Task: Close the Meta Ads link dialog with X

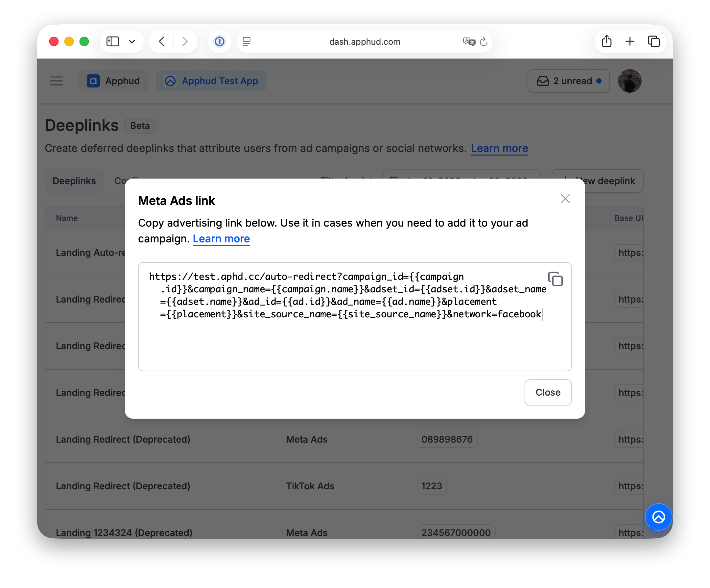Action: tap(565, 199)
